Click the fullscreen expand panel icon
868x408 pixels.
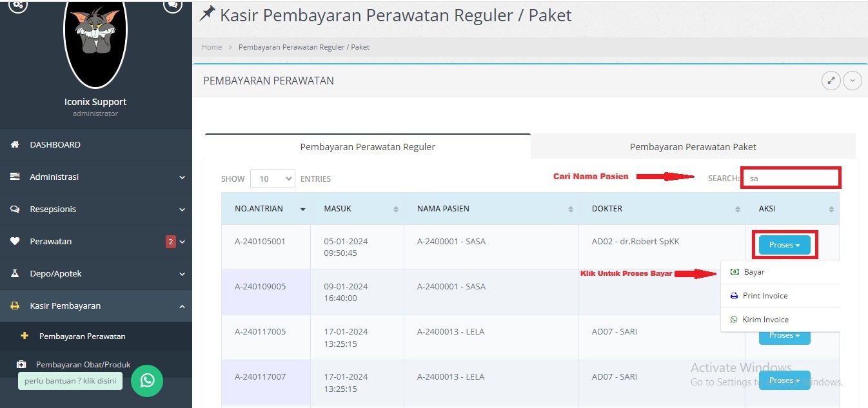831,81
